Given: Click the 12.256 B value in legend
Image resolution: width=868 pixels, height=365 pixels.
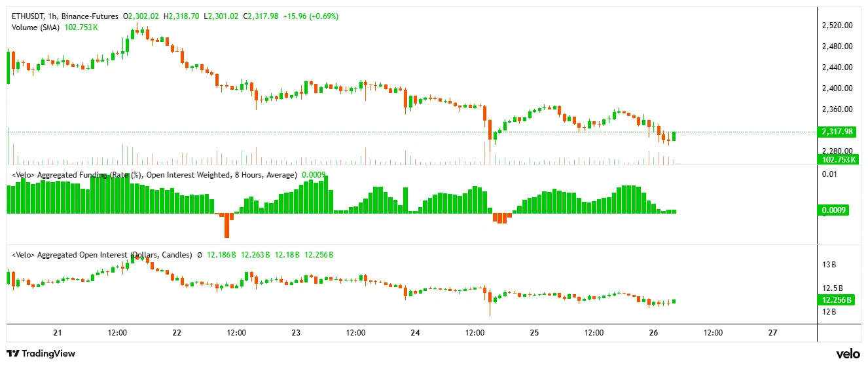Looking at the screenshot, I should 318,255.
